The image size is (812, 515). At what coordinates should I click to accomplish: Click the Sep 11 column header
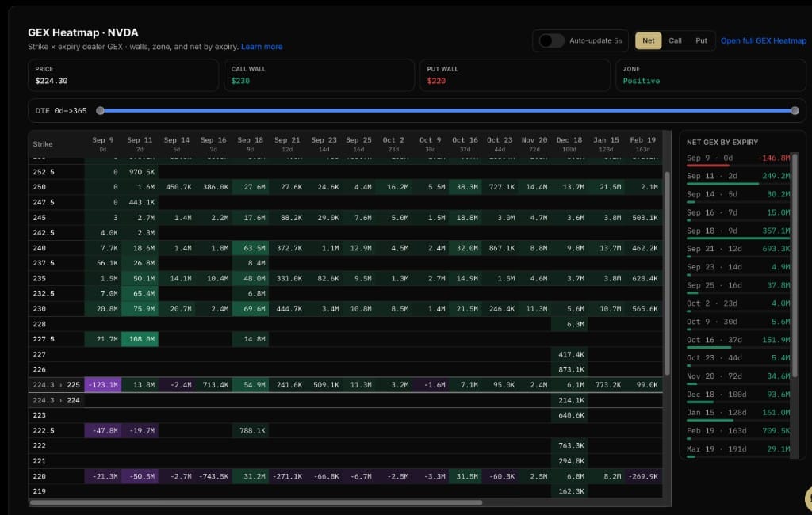140,144
